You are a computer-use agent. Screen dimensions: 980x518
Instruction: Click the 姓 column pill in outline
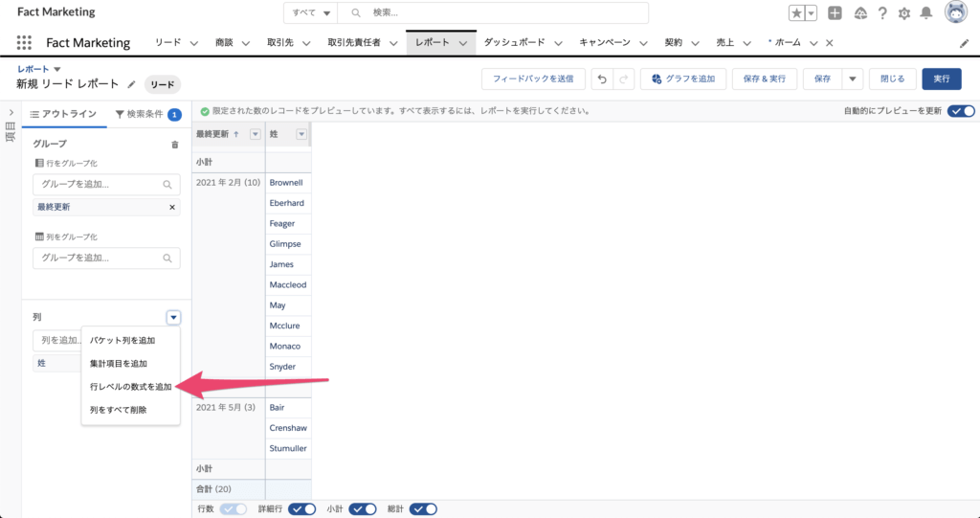[x=57, y=364]
